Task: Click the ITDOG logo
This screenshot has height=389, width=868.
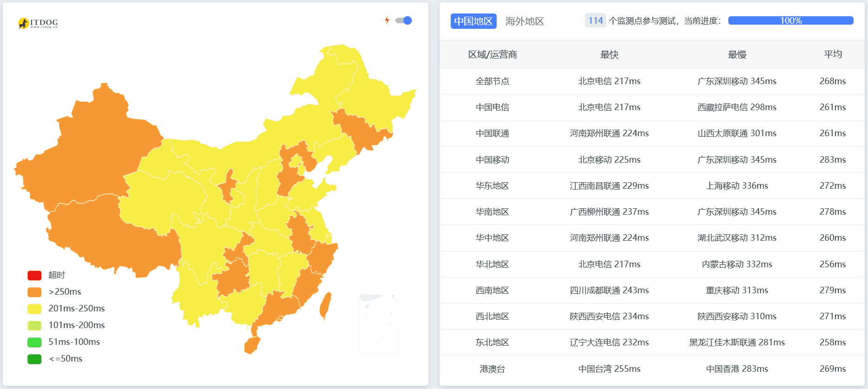Action: coord(38,23)
